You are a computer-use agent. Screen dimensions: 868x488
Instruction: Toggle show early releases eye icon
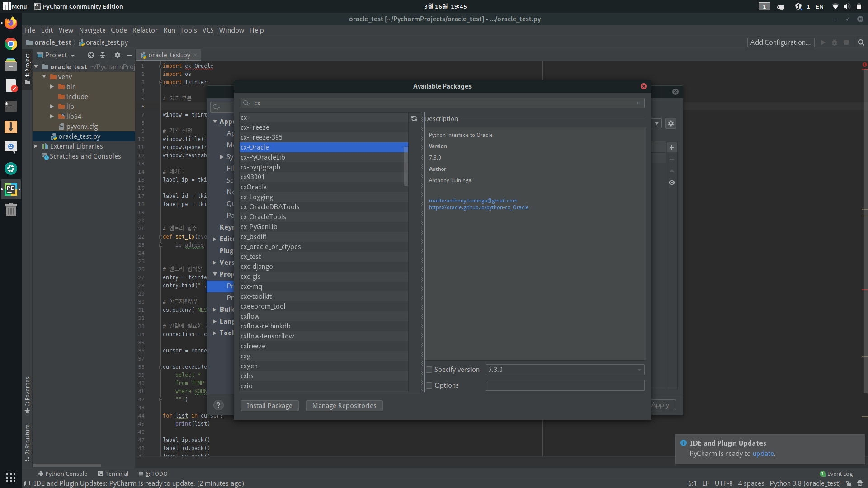click(672, 183)
